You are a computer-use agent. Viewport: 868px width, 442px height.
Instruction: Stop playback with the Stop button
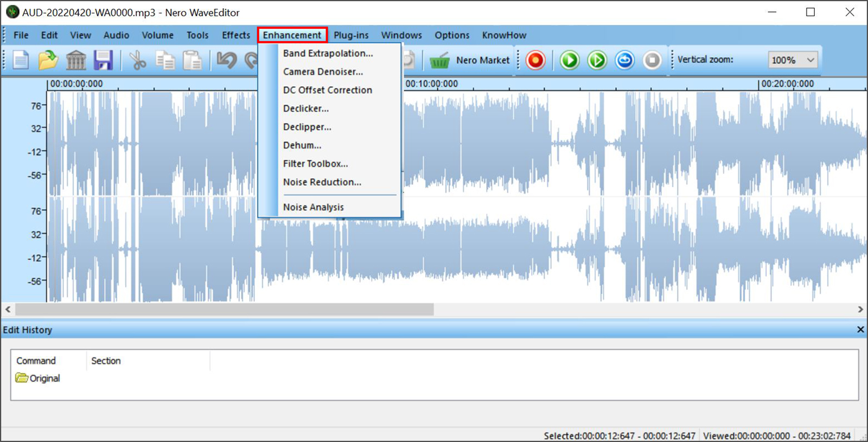(652, 60)
